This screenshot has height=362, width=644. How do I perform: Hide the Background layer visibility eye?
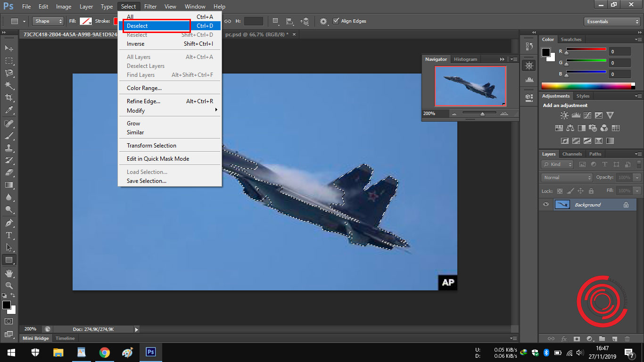click(x=546, y=205)
